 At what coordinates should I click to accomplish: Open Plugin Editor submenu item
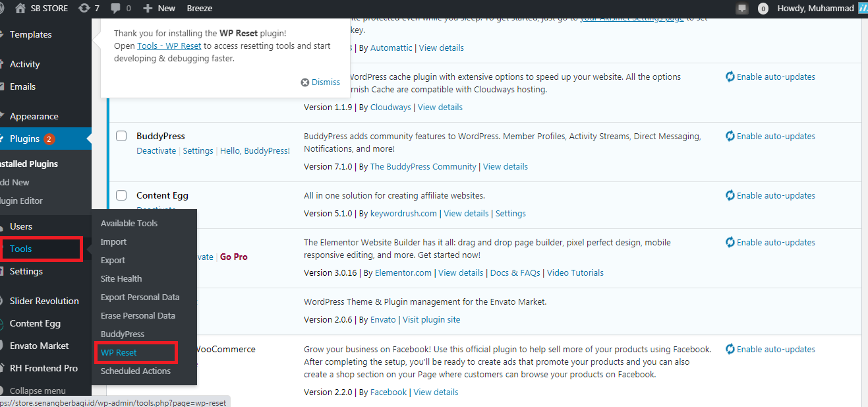pyautogui.click(x=22, y=201)
